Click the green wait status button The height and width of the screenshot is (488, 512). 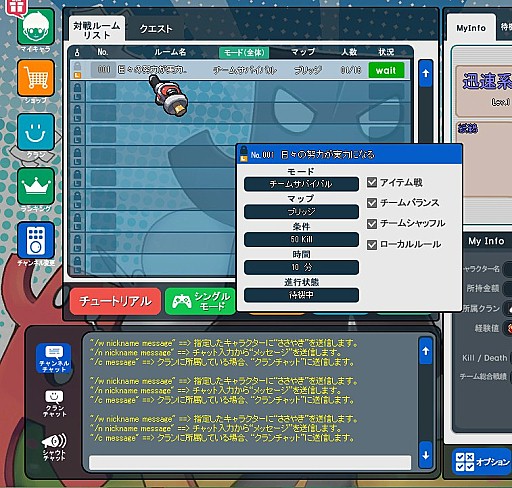click(386, 70)
